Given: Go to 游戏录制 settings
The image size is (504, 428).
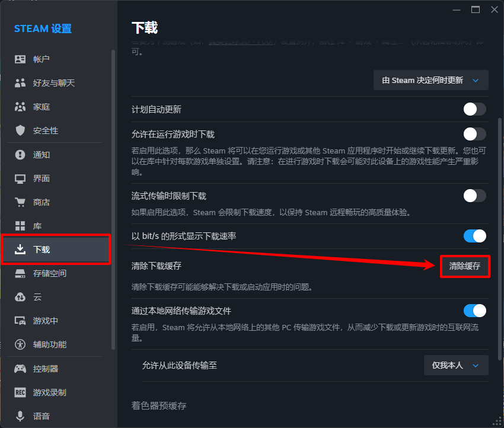Looking at the screenshot, I should [55, 392].
